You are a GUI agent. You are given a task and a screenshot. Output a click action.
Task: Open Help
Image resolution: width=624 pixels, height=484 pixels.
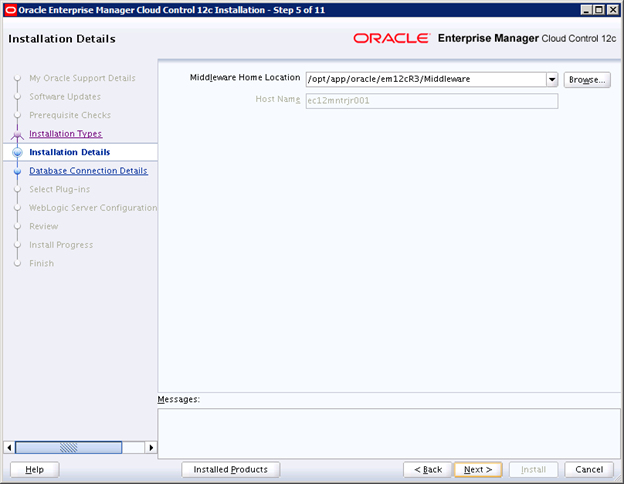tap(34, 470)
